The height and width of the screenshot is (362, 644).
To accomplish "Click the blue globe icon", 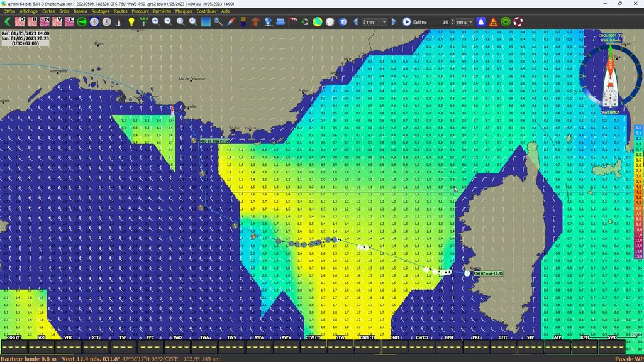I will click(x=268, y=22).
